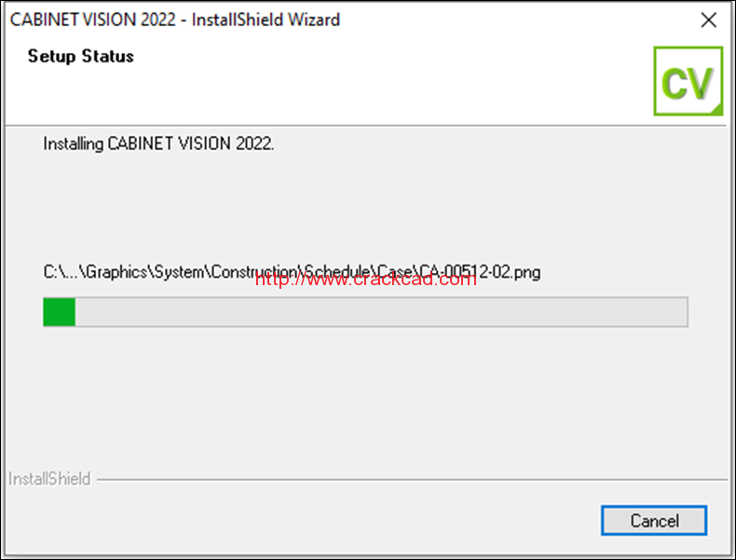The width and height of the screenshot is (736, 560).
Task: Click the window title bar text
Action: [x=174, y=20]
